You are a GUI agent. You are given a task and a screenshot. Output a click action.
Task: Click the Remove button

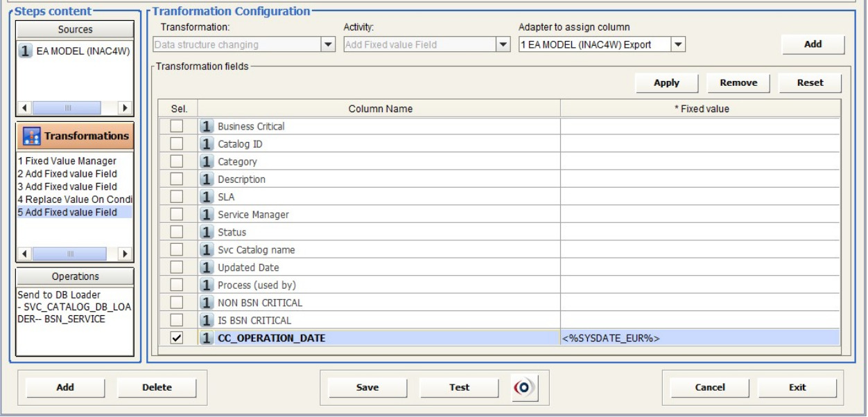(x=738, y=82)
